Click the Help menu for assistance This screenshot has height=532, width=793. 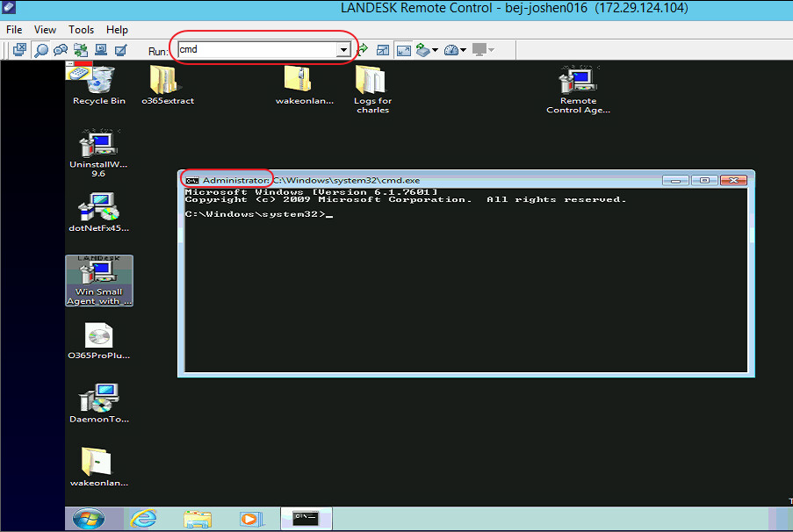(117, 29)
